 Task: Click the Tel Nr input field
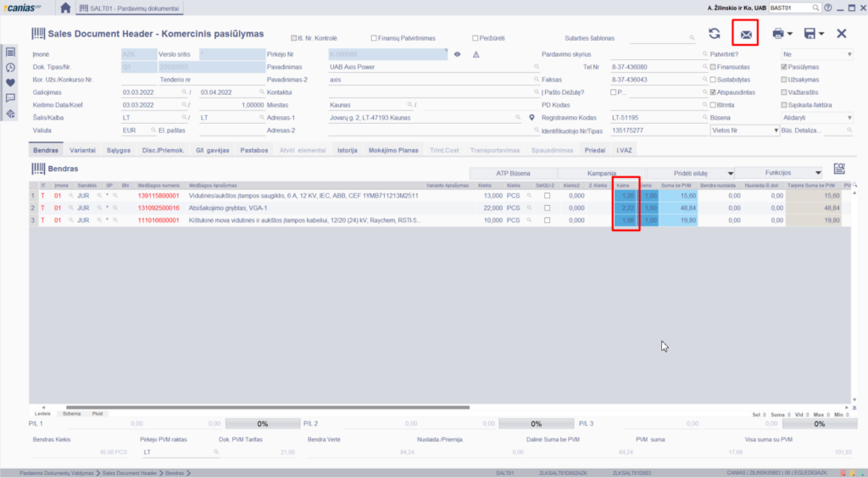656,66
